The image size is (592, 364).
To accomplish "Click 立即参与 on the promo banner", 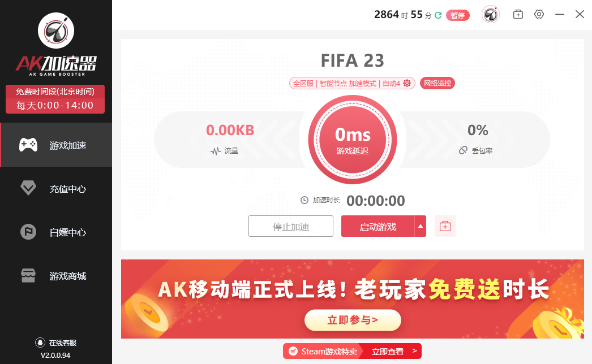I will click(x=353, y=320).
